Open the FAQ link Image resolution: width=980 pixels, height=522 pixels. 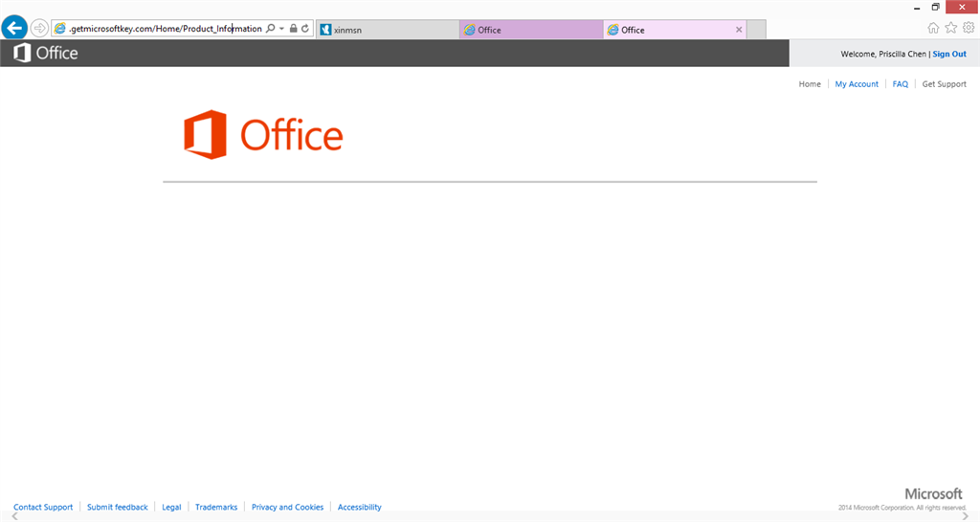coord(900,83)
